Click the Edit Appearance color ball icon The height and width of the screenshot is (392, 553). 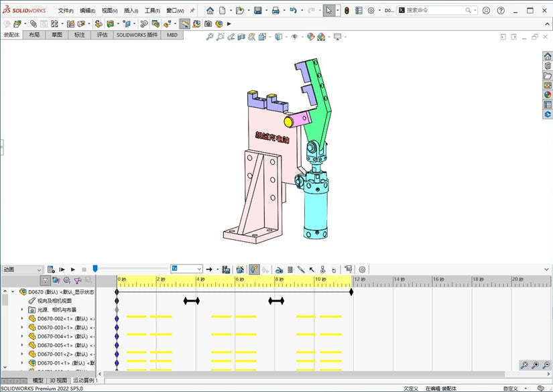pyautogui.click(x=310, y=37)
